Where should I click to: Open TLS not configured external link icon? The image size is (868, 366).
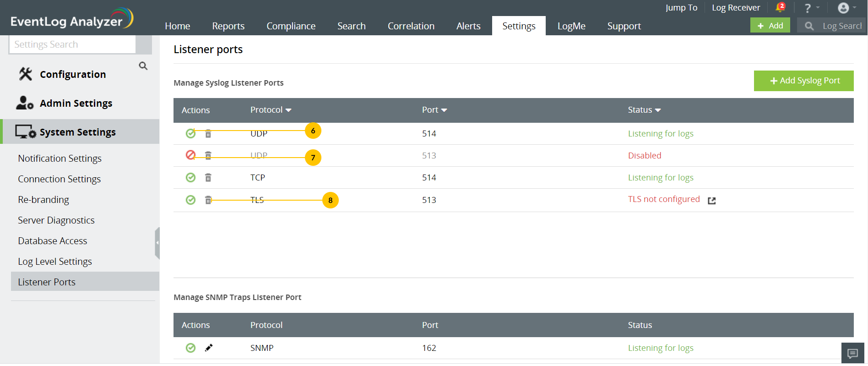(x=711, y=200)
